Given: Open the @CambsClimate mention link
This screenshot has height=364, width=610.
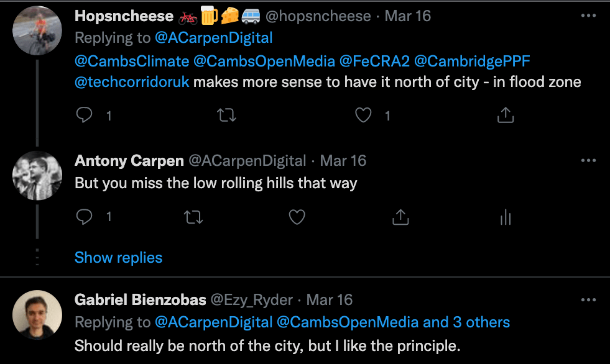Looking at the screenshot, I should click(131, 60).
